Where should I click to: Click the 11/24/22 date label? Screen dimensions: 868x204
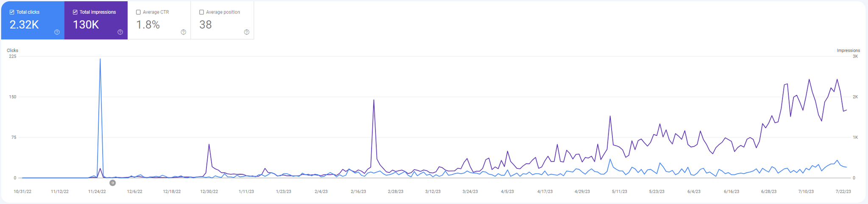coord(97,192)
